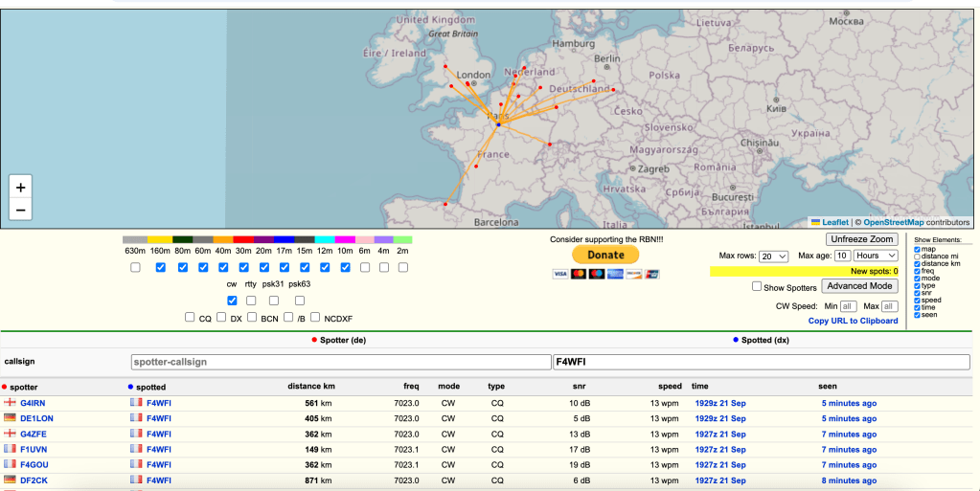
Task: Click the German flag beside DE1LON
Action: coord(11,418)
